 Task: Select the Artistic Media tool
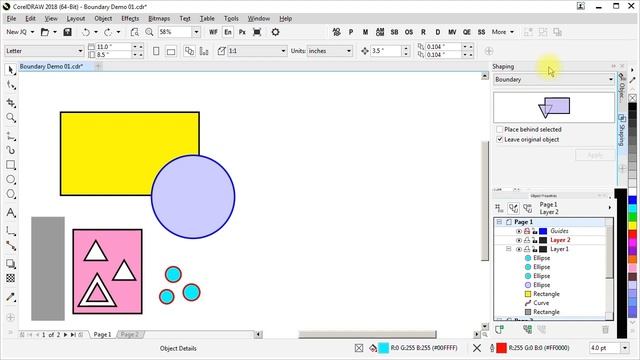coord(11,150)
